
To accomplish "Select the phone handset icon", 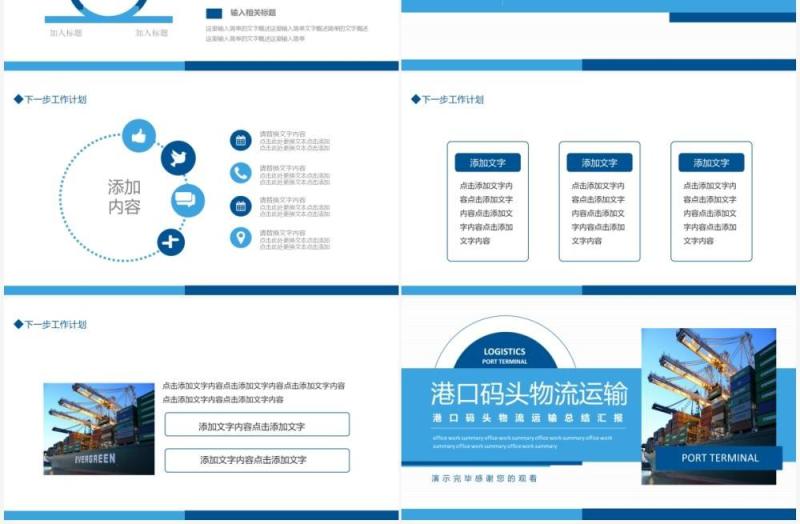I will (241, 173).
